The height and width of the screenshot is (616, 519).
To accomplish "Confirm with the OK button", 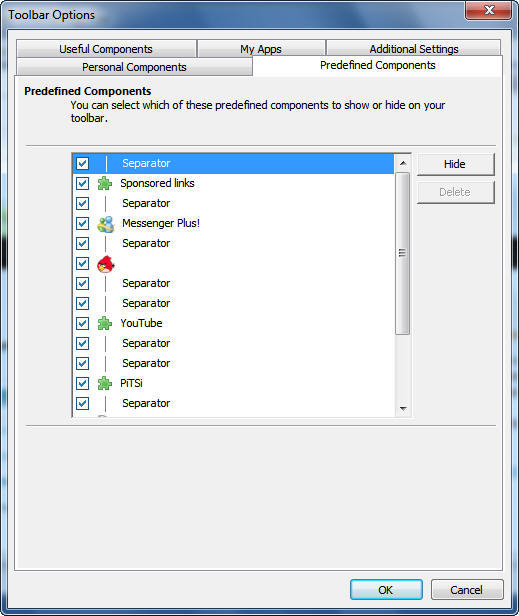I will point(386,590).
